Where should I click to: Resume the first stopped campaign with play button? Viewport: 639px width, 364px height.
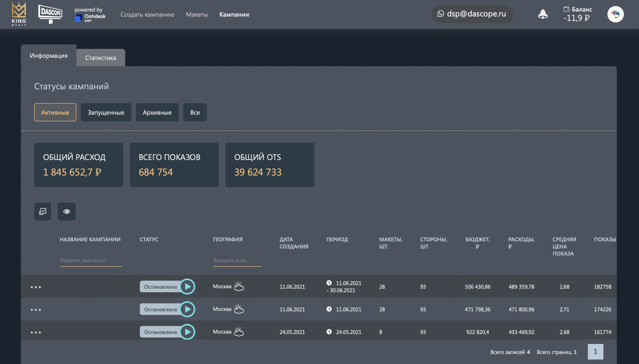tap(188, 286)
